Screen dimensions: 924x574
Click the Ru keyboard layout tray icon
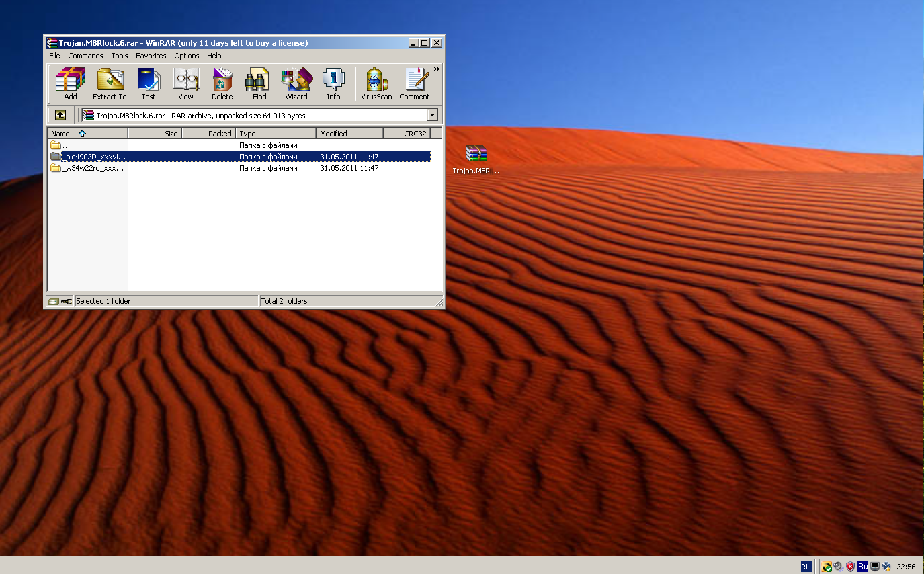862,567
